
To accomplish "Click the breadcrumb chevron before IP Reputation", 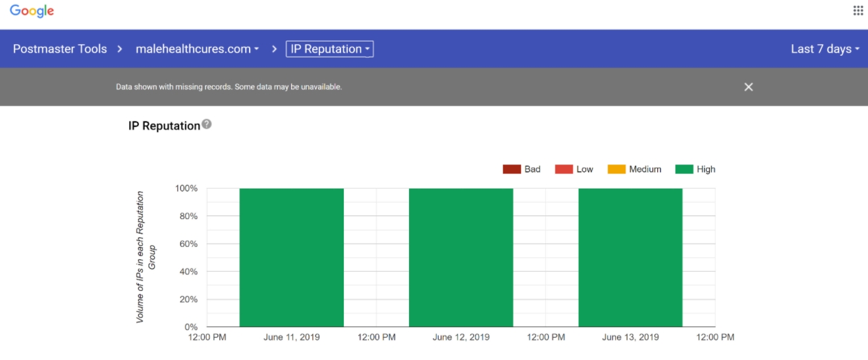I will tap(274, 49).
